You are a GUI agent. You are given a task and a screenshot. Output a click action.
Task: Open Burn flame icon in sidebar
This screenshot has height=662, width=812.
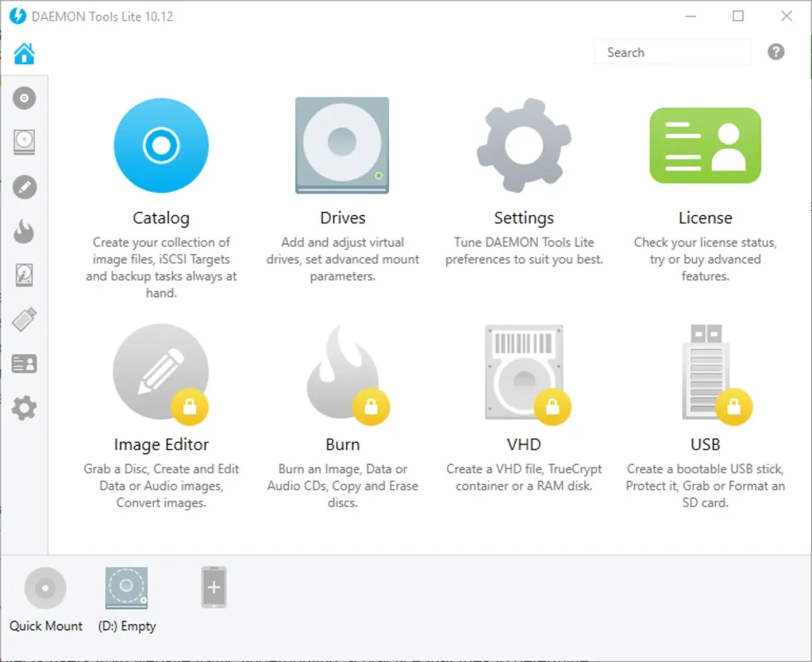pos(24,231)
